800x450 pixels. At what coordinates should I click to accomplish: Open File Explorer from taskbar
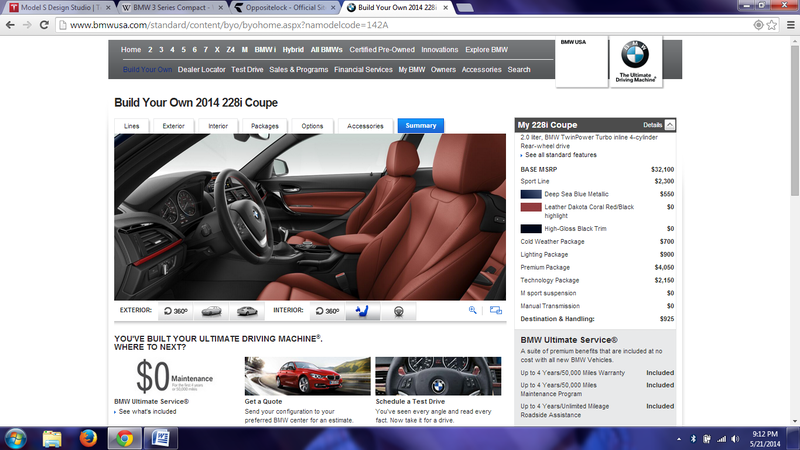[52, 439]
